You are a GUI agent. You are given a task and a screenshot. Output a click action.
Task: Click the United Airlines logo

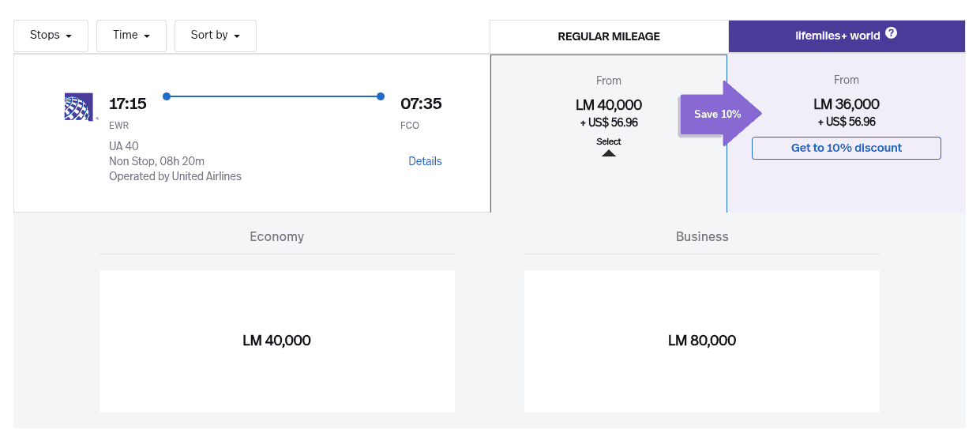pyautogui.click(x=79, y=107)
